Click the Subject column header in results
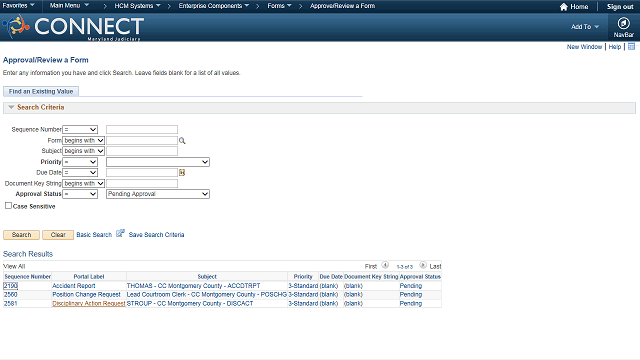The width and height of the screenshot is (640, 360). [207, 277]
